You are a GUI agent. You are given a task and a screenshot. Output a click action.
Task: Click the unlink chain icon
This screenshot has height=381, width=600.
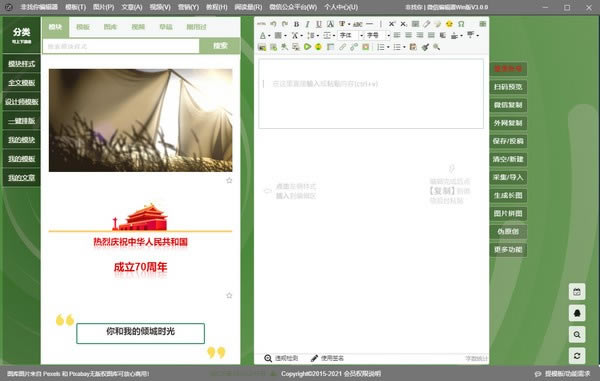point(354,47)
